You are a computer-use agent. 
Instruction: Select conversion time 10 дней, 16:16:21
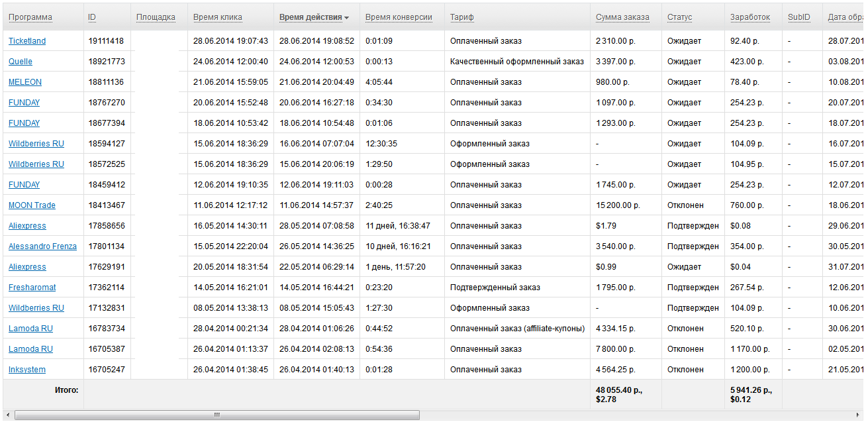click(x=398, y=246)
